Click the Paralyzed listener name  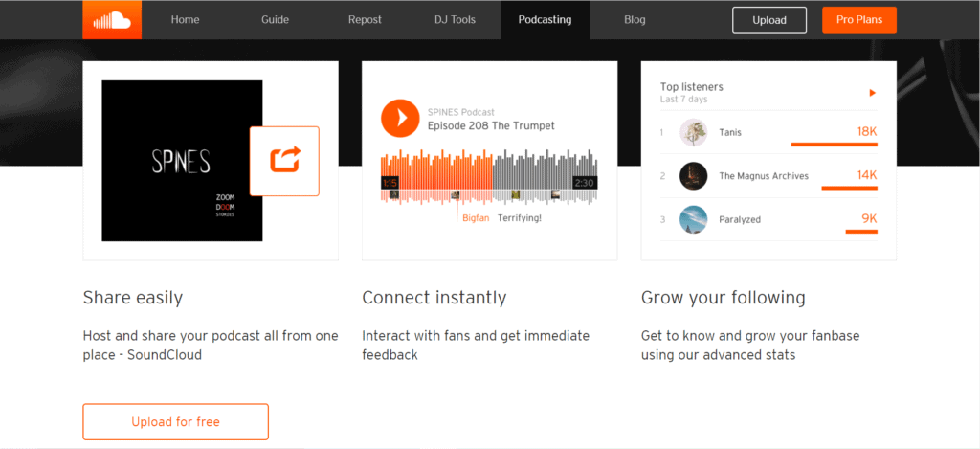tap(740, 220)
